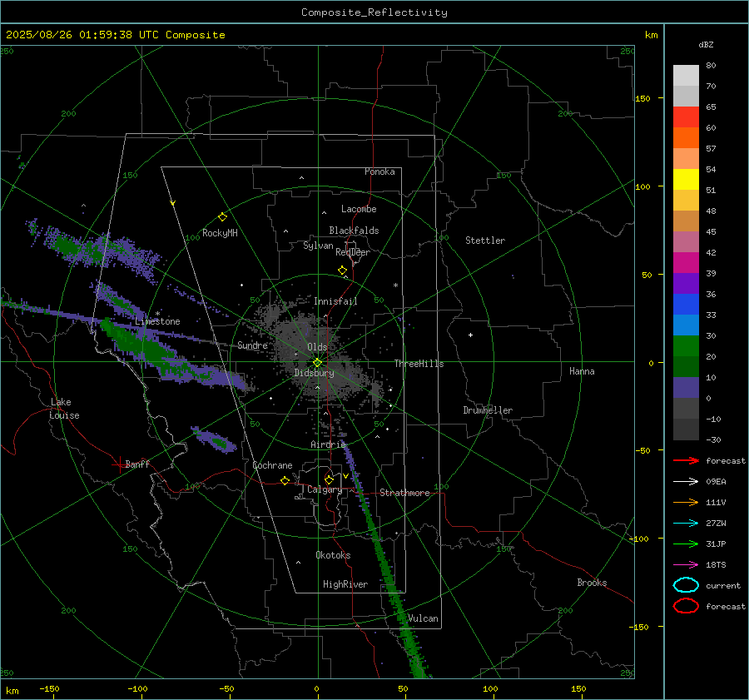Click the orange 111V arrow icon

[x=686, y=502]
